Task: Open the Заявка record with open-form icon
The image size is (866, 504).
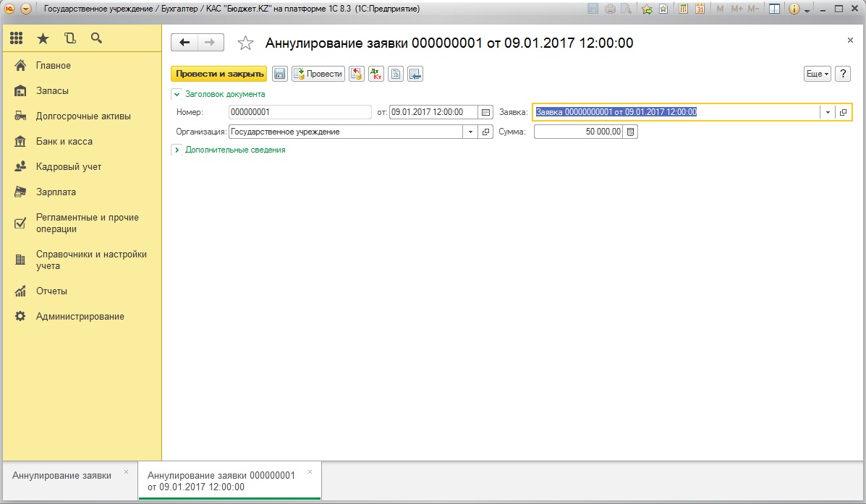Action: point(843,112)
